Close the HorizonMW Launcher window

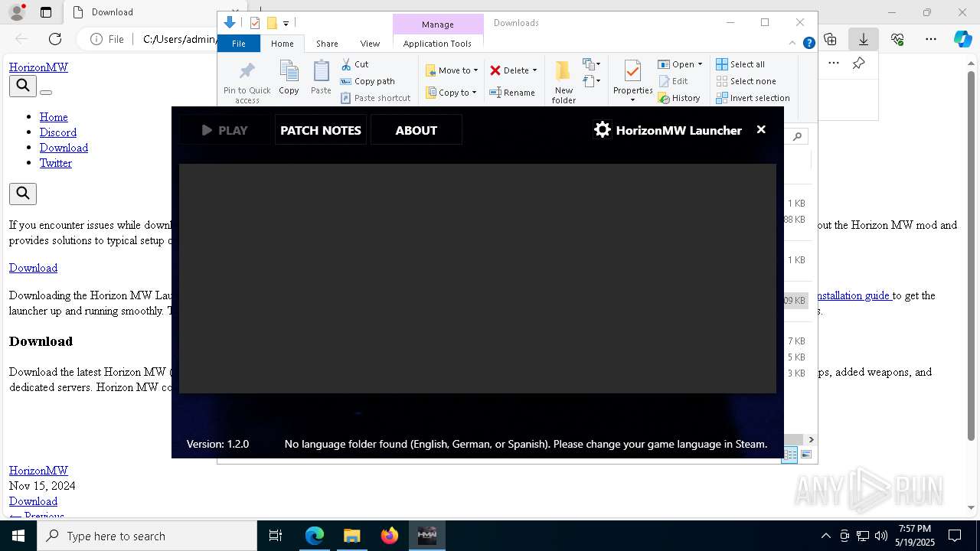(761, 129)
